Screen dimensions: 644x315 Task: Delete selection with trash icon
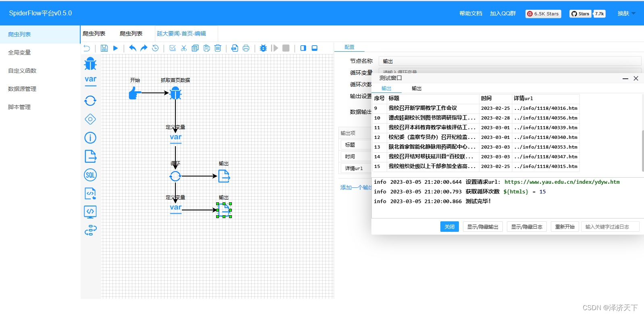(218, 48)
